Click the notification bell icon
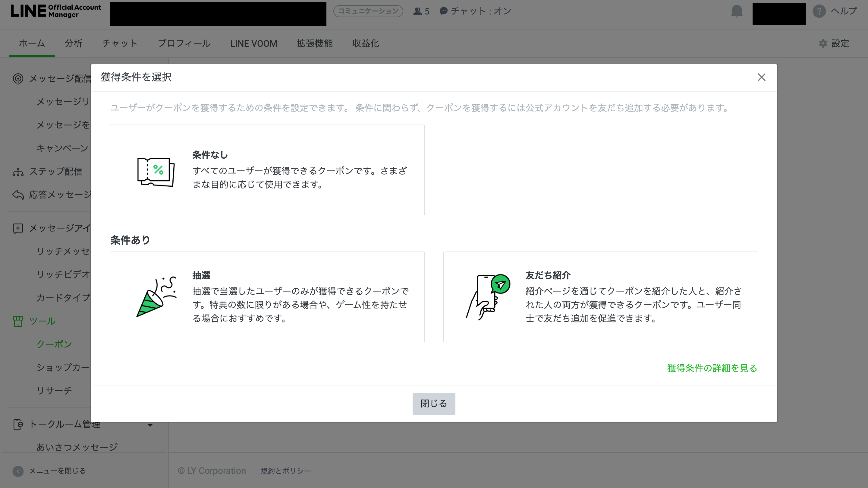 pos(737,11)
